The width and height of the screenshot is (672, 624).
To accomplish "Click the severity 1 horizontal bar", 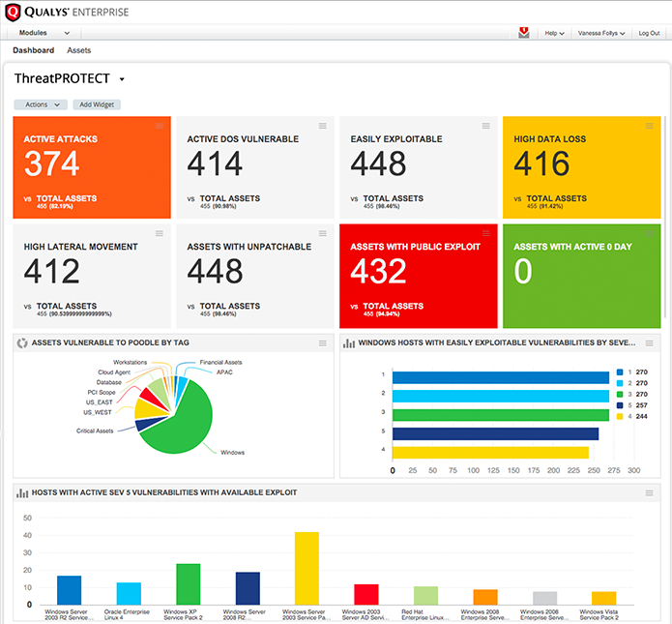I will [501, 377].
